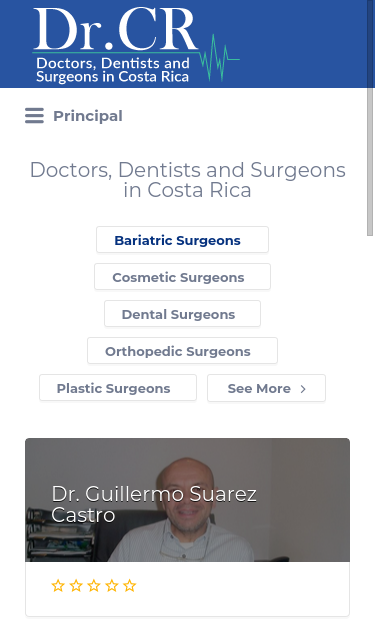
Task: Select the third rating star
Action: 94,586
